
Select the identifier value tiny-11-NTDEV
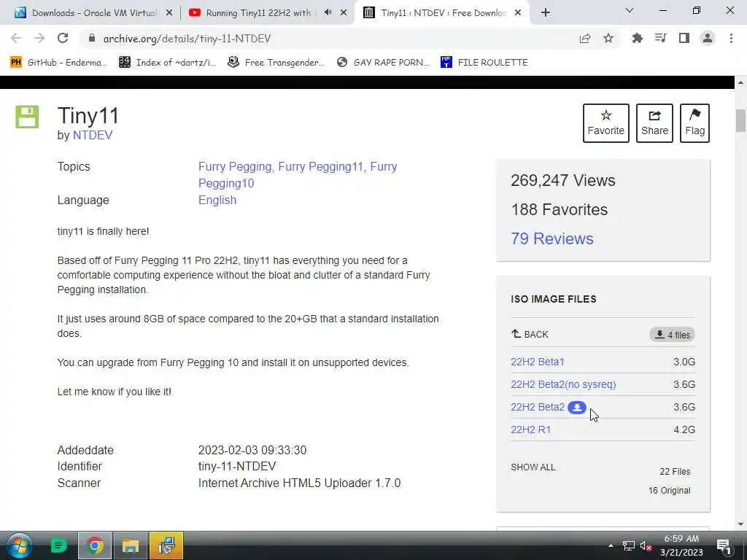pyautogui.click(x=237, y=466)
